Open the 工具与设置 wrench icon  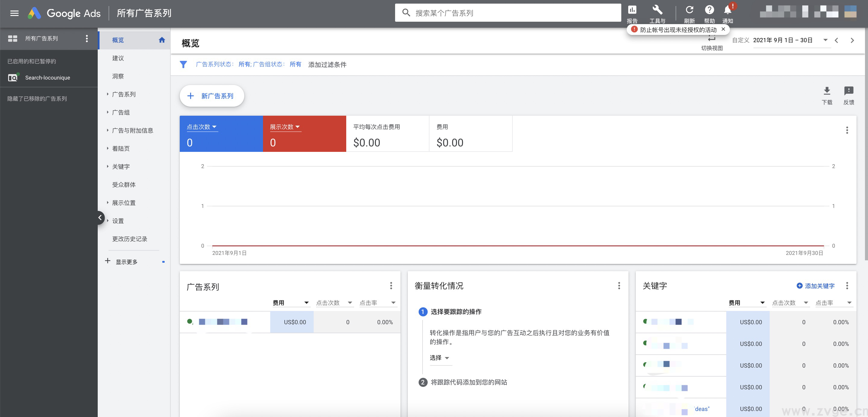coord(657,11)
